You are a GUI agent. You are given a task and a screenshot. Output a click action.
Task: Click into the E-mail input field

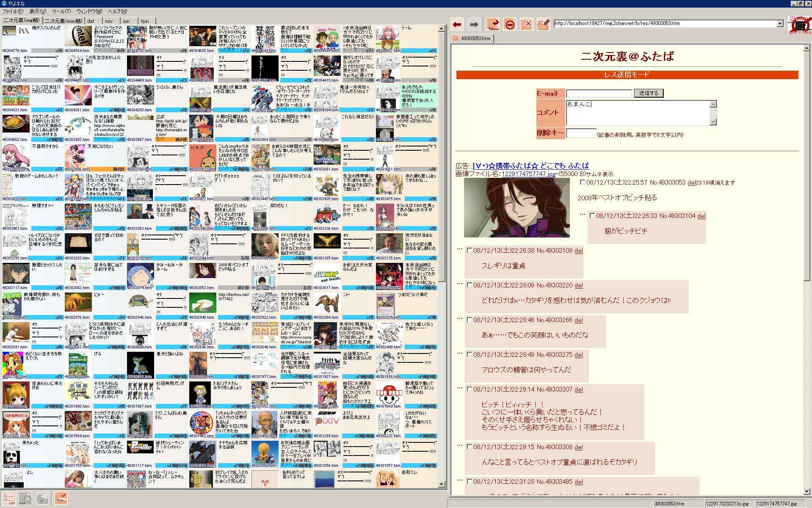(598, 94)
